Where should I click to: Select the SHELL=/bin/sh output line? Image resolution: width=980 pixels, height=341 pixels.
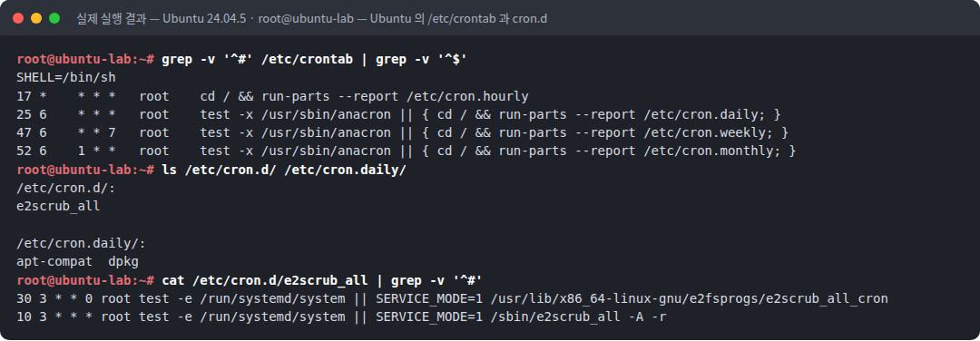[66, 78]
